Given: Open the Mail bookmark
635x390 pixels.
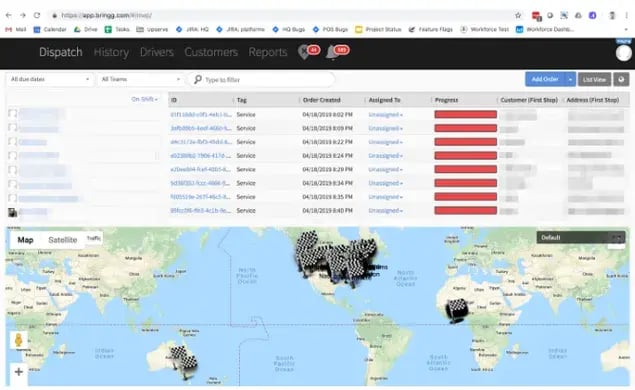Looking at the screenshot, I should coord(16,30).
